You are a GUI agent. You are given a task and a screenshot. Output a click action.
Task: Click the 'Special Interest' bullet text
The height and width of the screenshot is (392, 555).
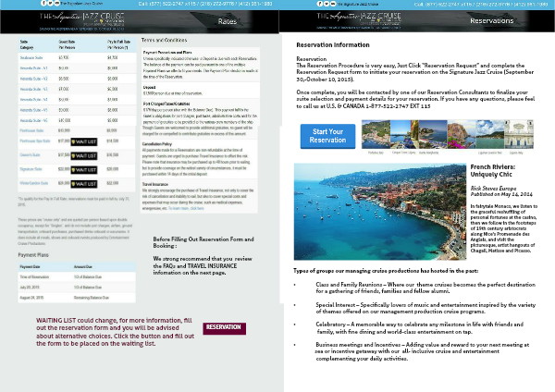425,308
